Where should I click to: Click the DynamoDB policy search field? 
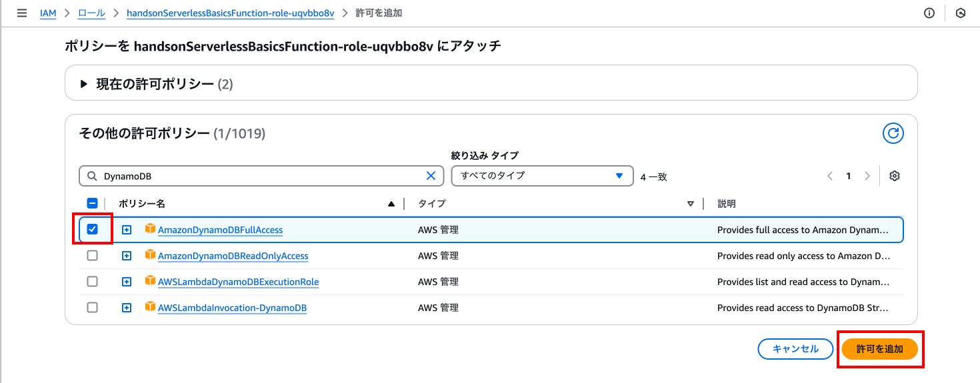pos(260,176)
